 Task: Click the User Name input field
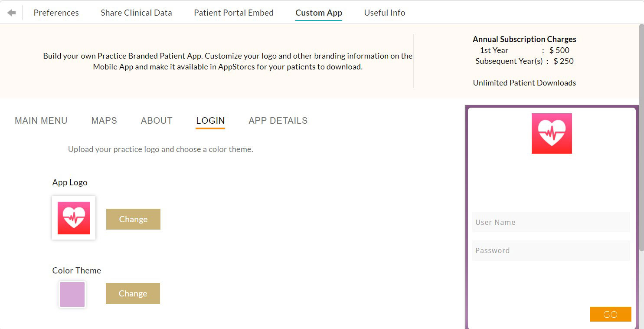click(551, 222)
